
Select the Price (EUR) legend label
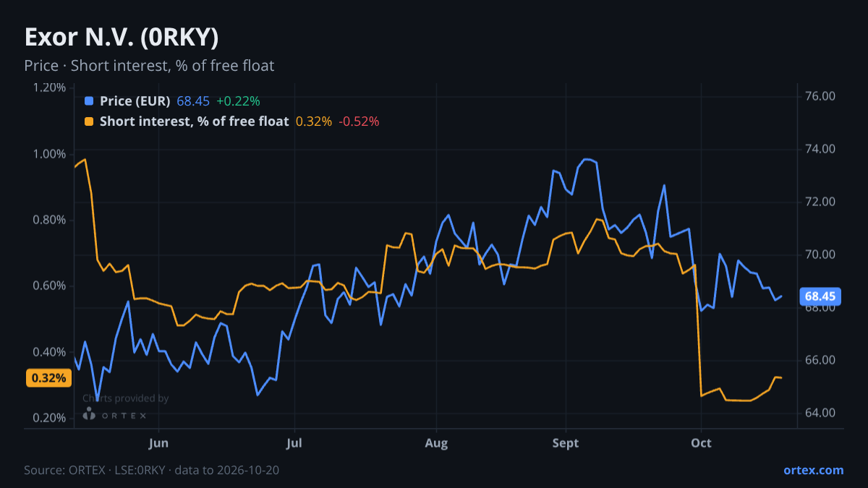135,101
